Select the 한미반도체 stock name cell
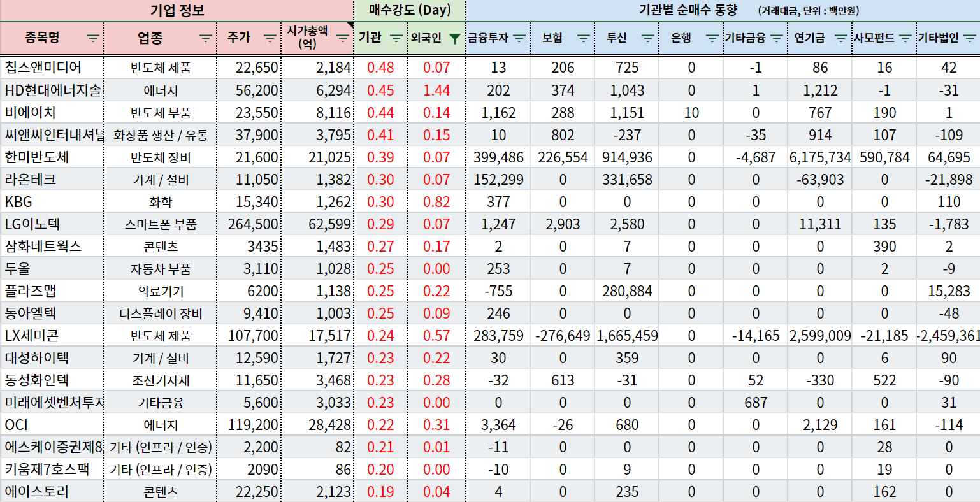 pyautogui.click(x=52, y=157)
